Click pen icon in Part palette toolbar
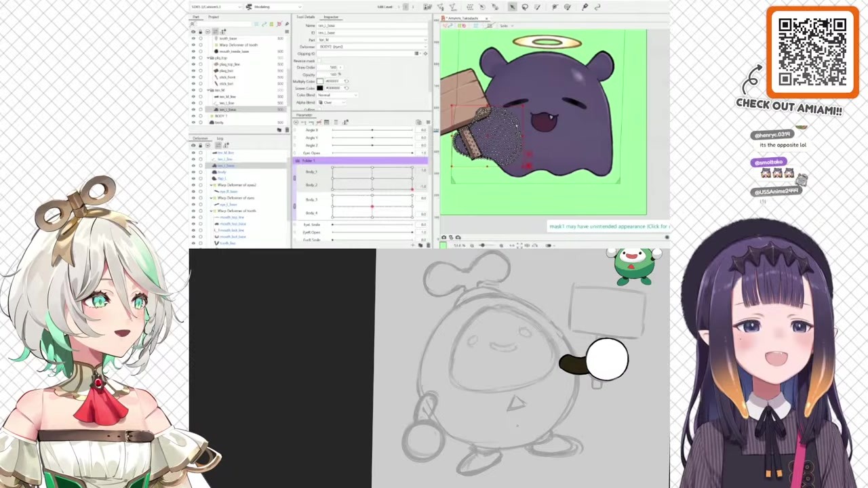This screenshot has width=868, height=488. (286, 24)
